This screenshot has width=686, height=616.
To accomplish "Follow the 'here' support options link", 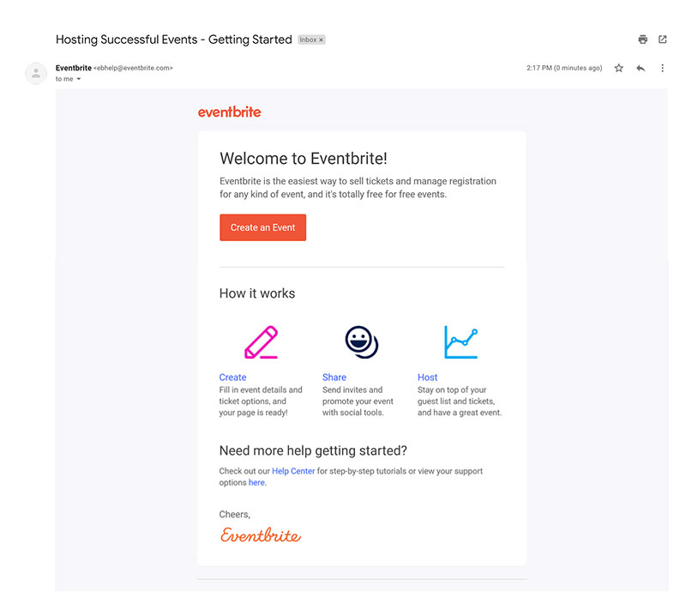I will [256, 482].
